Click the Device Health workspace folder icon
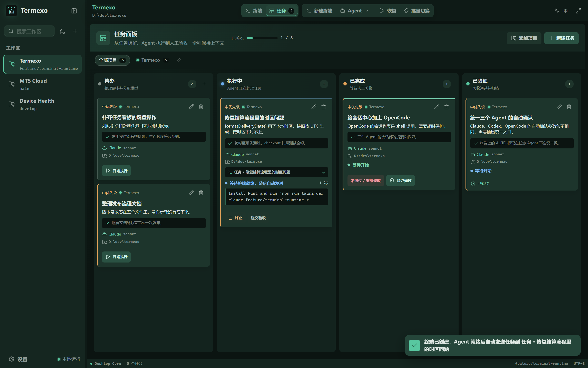Viewport: 588px width, 368px height. (11, 104)
